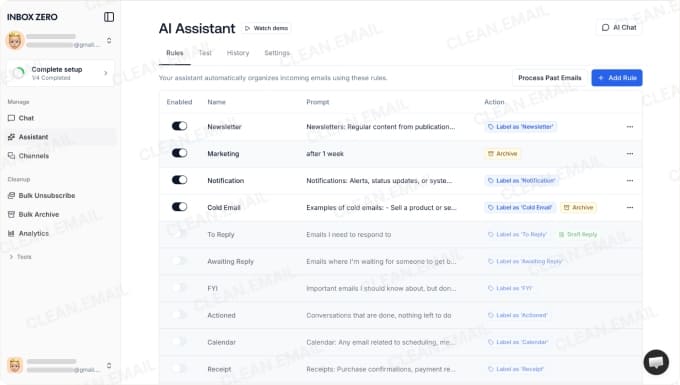Click the 'Label as Newsletter' action tag
Image resolution: width=680 pixels, height=385 pixels.
[520, 127]
